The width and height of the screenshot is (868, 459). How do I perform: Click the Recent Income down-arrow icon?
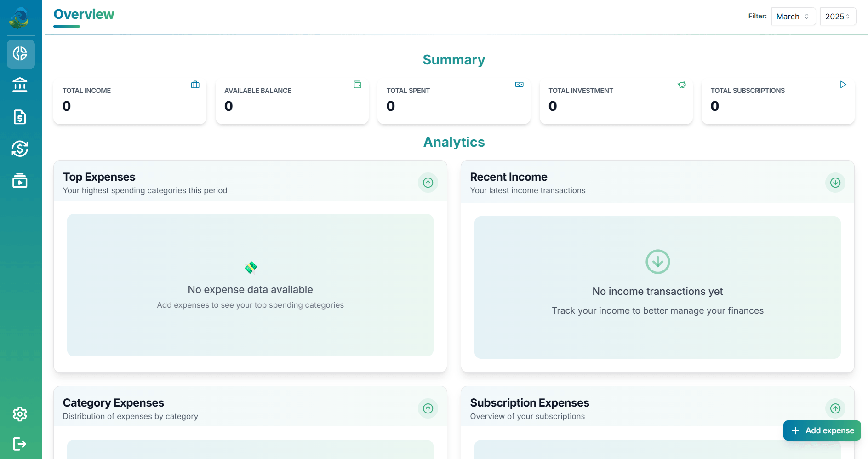click(x=835, y=183)
